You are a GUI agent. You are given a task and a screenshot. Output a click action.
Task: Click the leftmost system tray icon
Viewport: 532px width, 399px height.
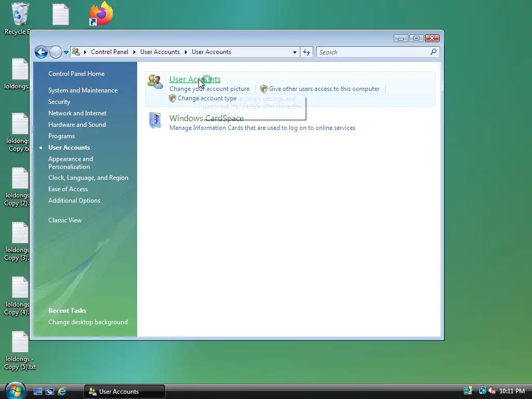tap(468, 391)
